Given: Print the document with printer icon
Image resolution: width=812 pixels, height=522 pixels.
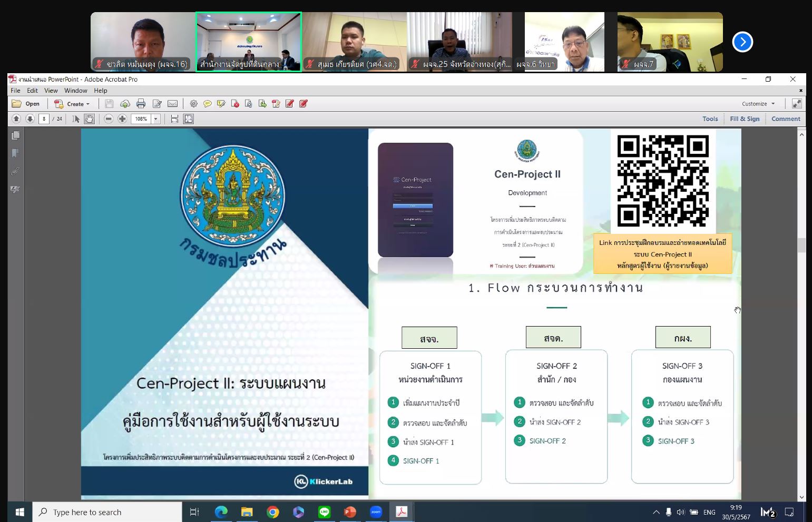Looking at the screenshot, I should [141, 104].
